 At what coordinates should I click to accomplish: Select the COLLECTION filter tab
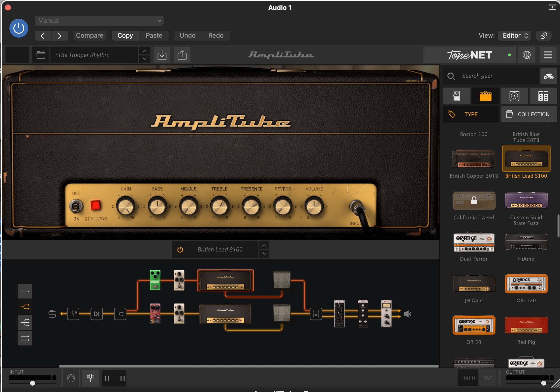pos(529,114)
